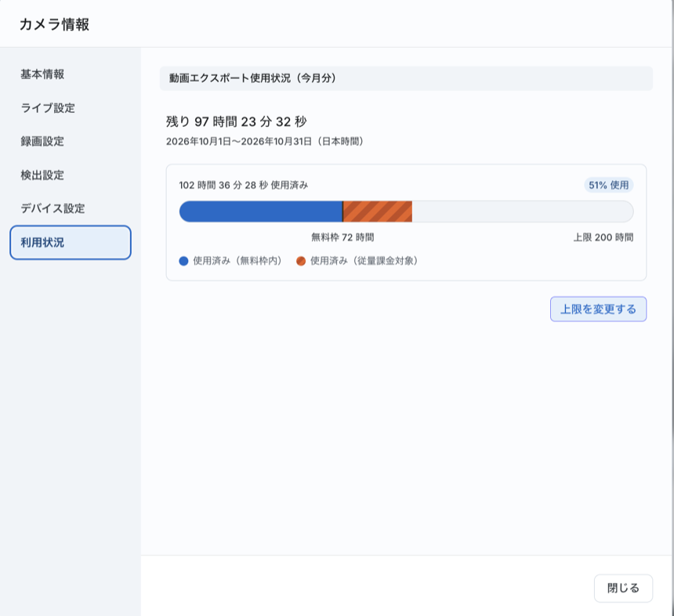Click the orange striped metered usage segment

click(x=378, y=212)
